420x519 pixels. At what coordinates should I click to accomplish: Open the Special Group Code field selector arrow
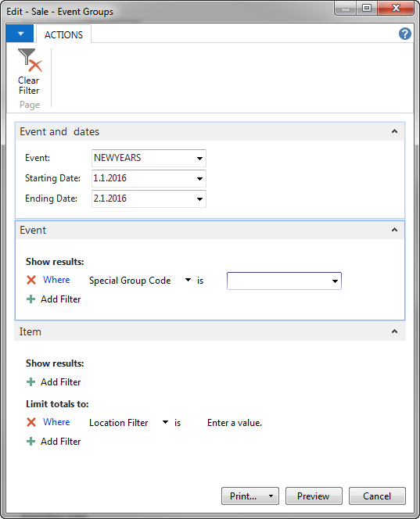(x=188, y=280)
